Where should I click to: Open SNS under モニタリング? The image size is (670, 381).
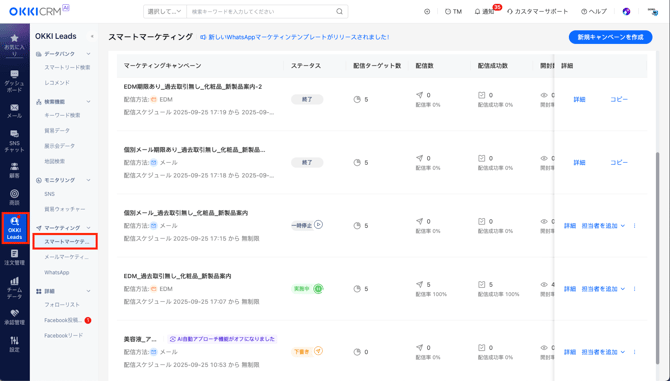tap(50, 194)
